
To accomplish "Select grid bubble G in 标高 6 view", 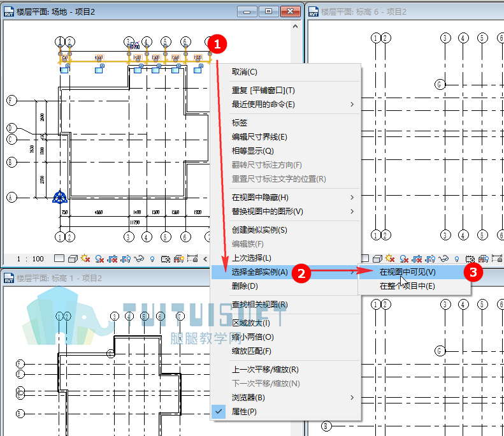I will pyautogui.click(x=440, y=85).
